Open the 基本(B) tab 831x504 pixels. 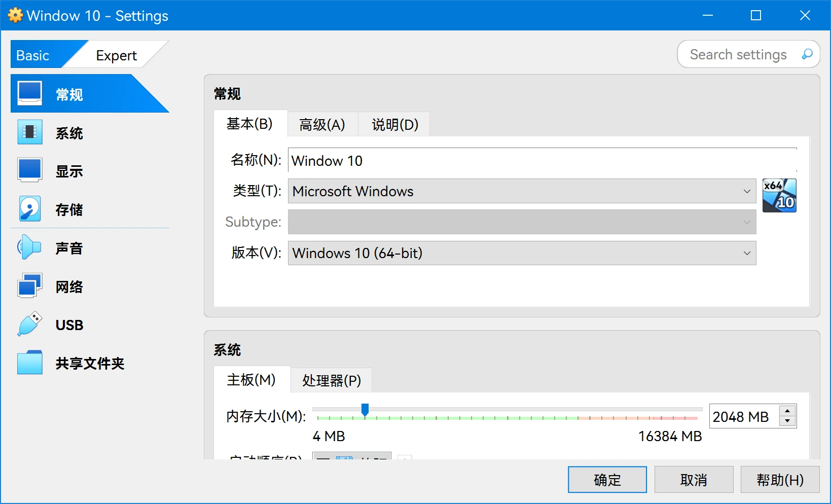click(249, 124)
